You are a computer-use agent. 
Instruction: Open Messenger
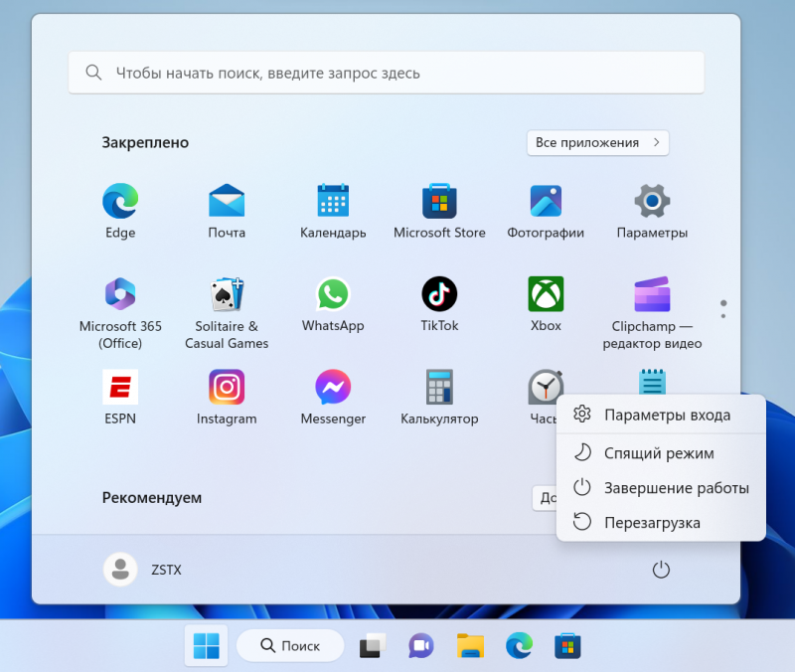pos(333,397)
